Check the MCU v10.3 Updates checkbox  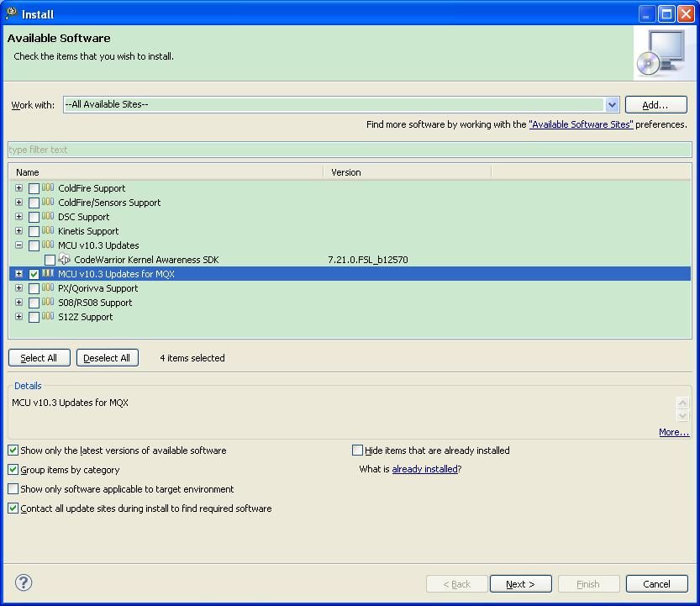tap(34, 245)
